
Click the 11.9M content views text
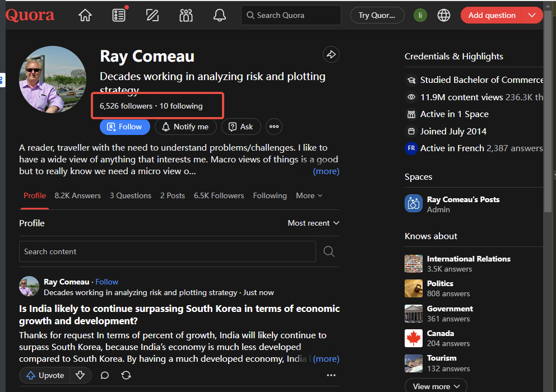coord(461,97)
